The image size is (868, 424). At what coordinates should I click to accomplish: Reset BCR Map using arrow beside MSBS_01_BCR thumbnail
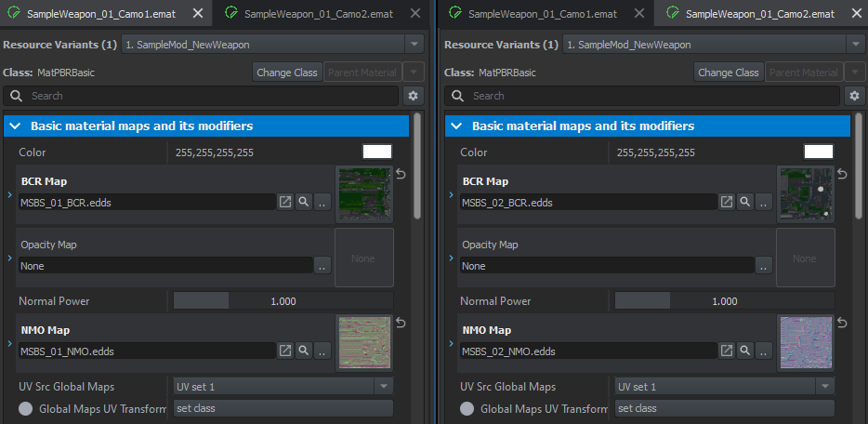401,174
